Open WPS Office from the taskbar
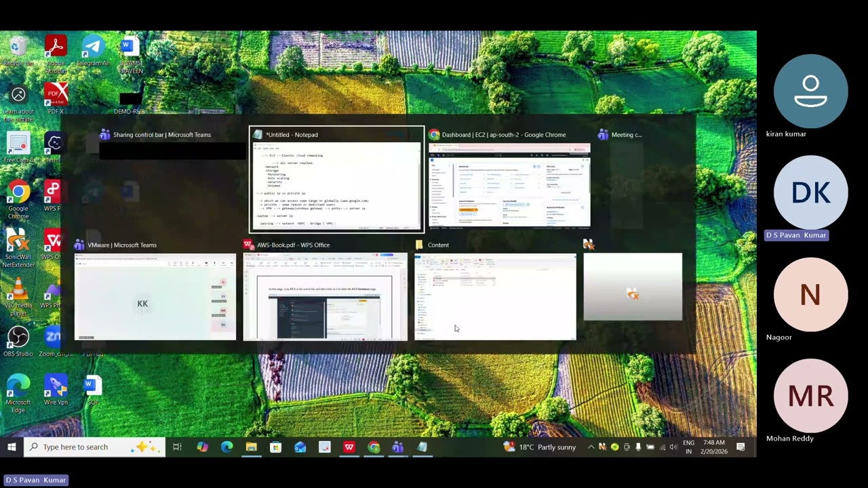The height and width of the screenshot is (488, 868). [x=349, y=447]
